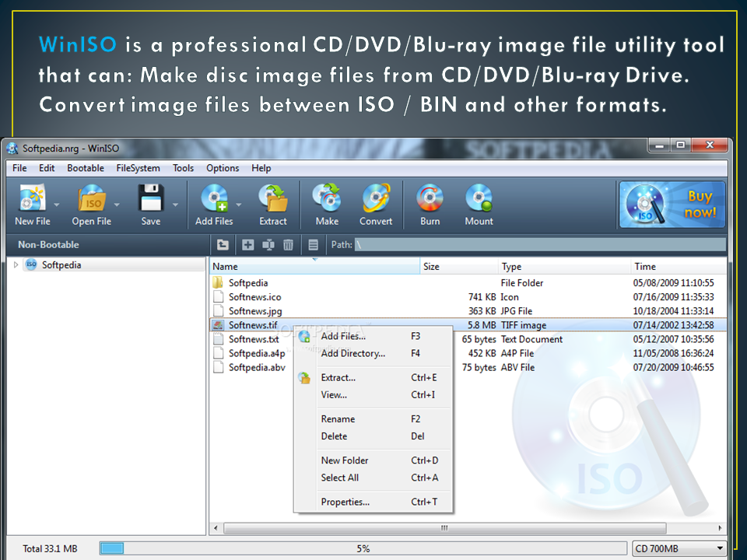Click the scrollbar left arrow
Screen dimensions: 747x560
pos(216,528)
